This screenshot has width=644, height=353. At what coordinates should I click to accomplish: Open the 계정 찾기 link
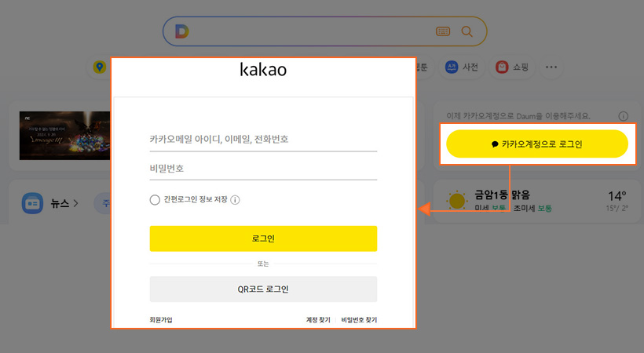(x=318, y=320)
